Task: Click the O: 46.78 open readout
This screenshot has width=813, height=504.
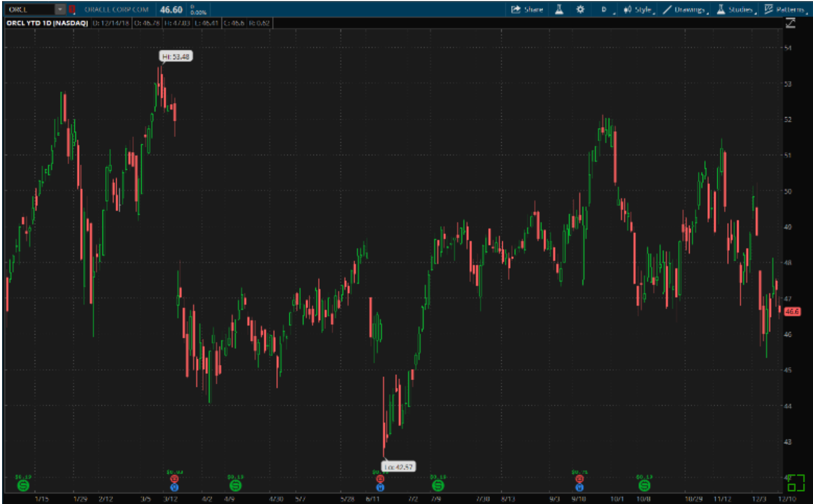Action: click(147, 23)
